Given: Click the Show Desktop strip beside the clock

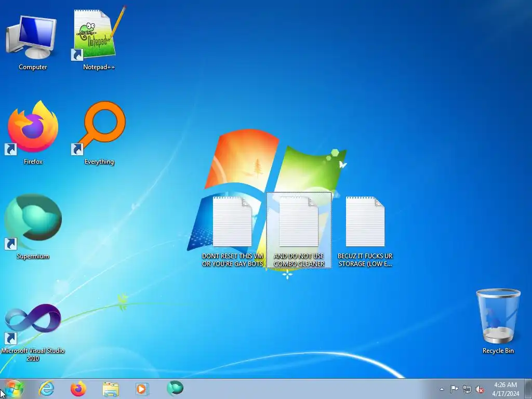Looking at the screenshot, I should pos(528,389).
